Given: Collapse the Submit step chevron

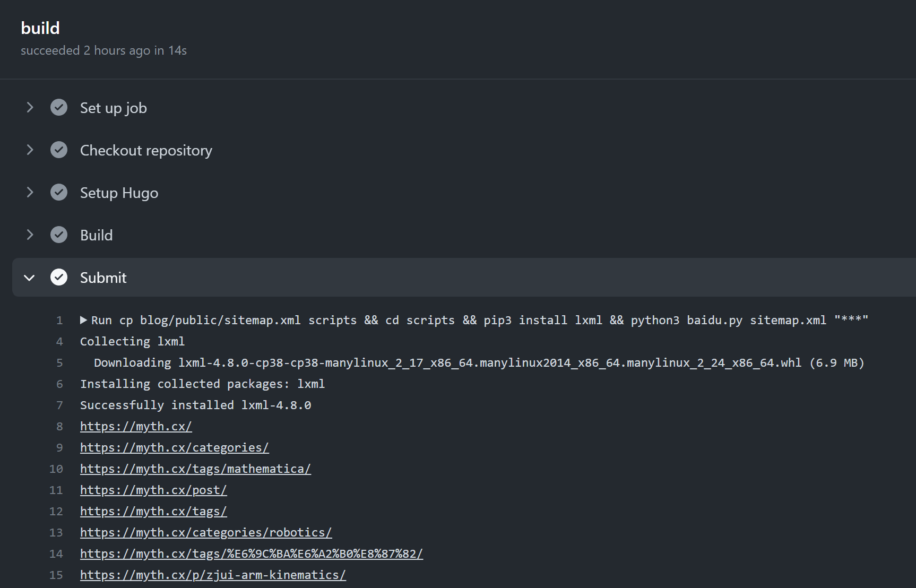Looking at the screenshot, I should [30, 278].
